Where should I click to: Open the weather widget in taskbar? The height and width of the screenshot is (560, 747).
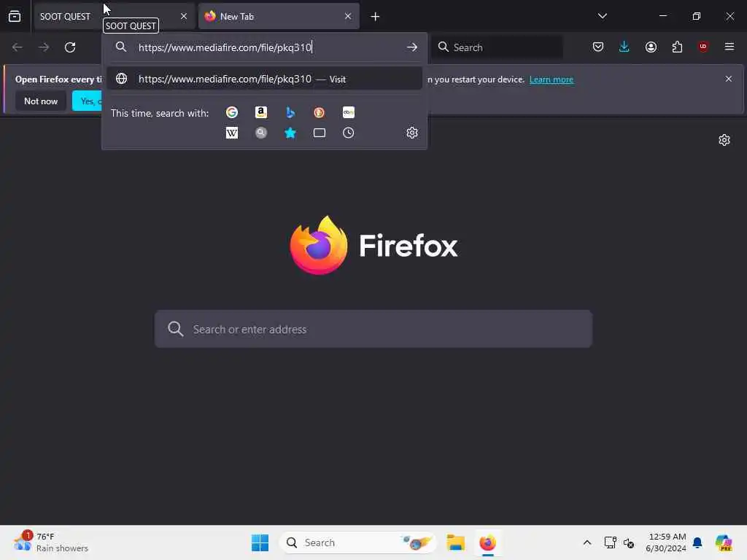coord(52,542)
